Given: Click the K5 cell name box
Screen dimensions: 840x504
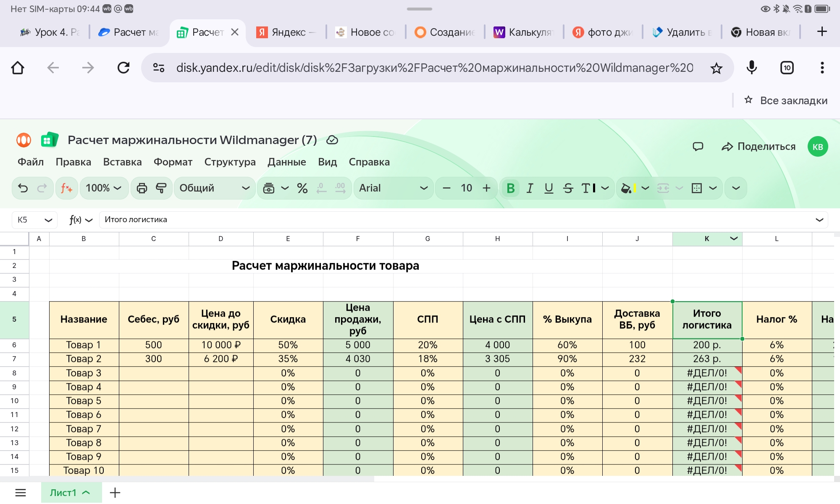Looking at the screenshot, I should click(x=34, y=220).
